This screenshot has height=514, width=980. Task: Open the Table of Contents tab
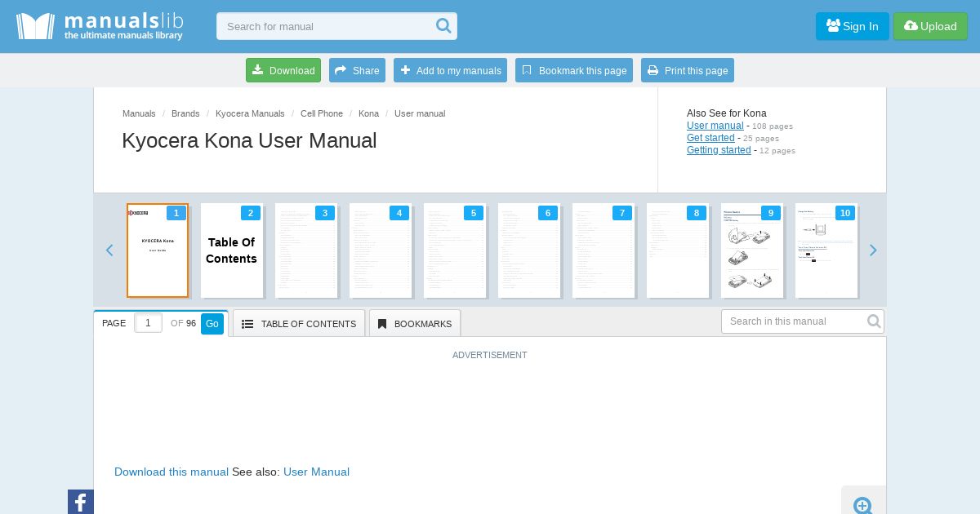pos(299,324)
